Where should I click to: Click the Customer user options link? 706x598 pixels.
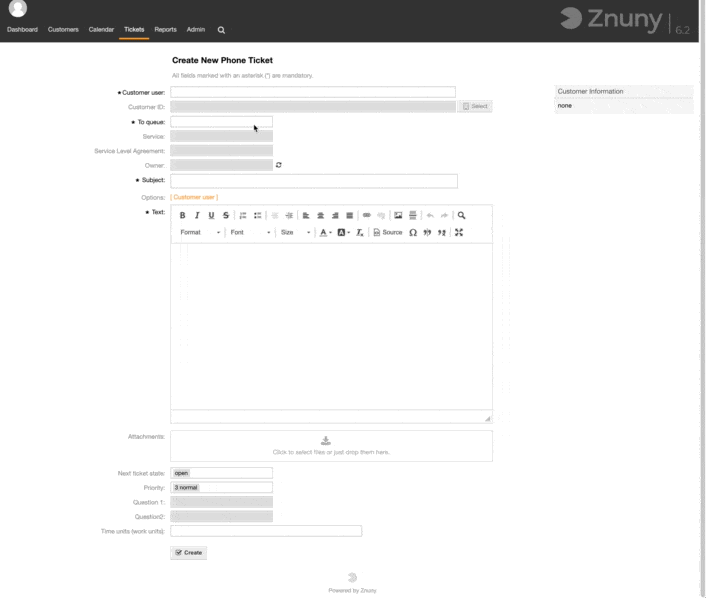(194, 197)
